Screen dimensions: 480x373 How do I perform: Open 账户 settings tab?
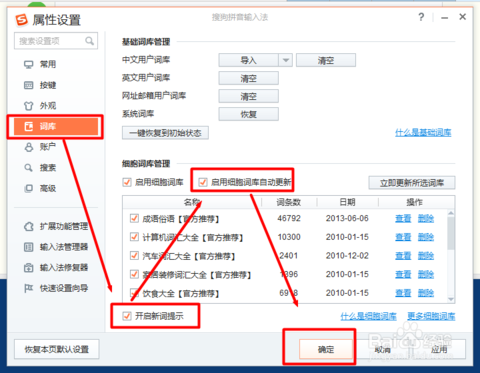pyautogui.click(x=56, y=147)
